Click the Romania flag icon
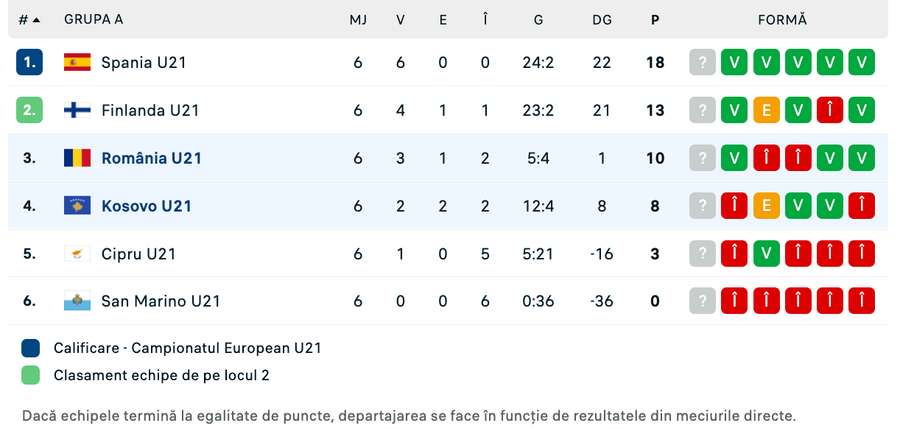This screenshot has height=429, width=900. coord(77,158)
